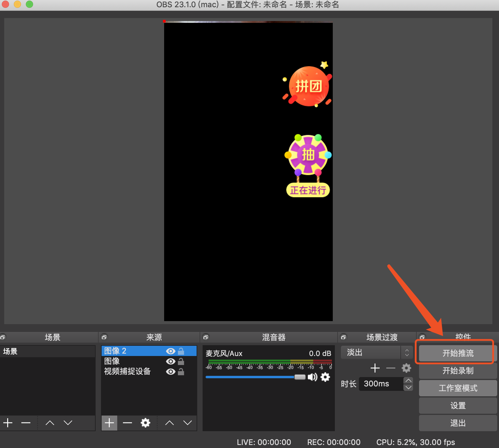499x448 pixels.
Task: Add a new source with the plus icon
Action: pyautogui.click(x=109, y=423)
